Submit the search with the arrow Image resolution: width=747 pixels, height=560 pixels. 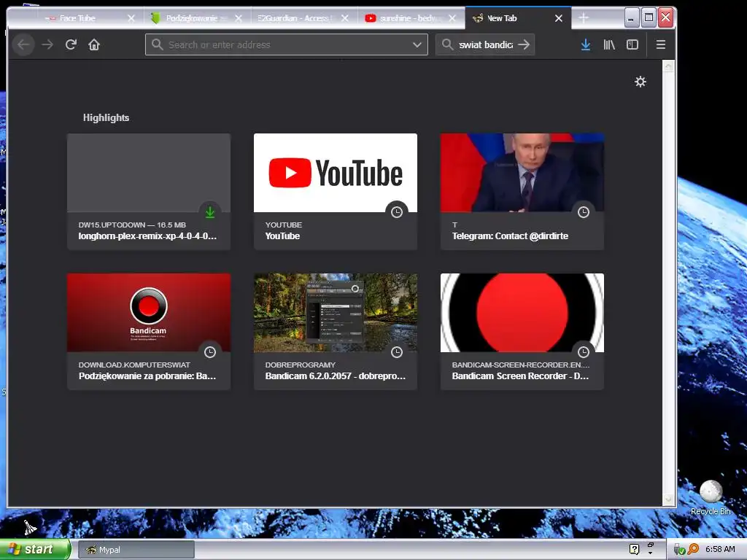coord(524,44)
